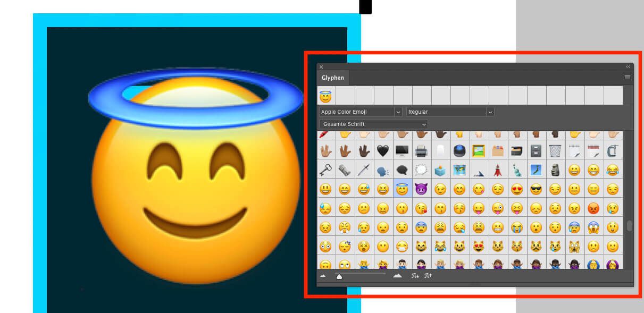644x313 pixels.
Task: Open the Apple Color Emoji font dropdown
Action: tap(398, 112)
